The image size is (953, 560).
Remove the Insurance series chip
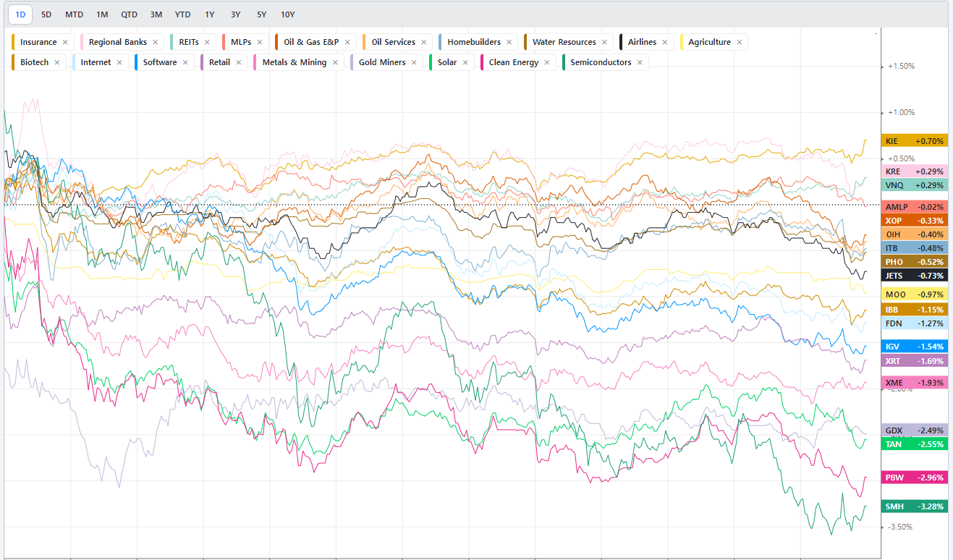click(x=65, y=42)
